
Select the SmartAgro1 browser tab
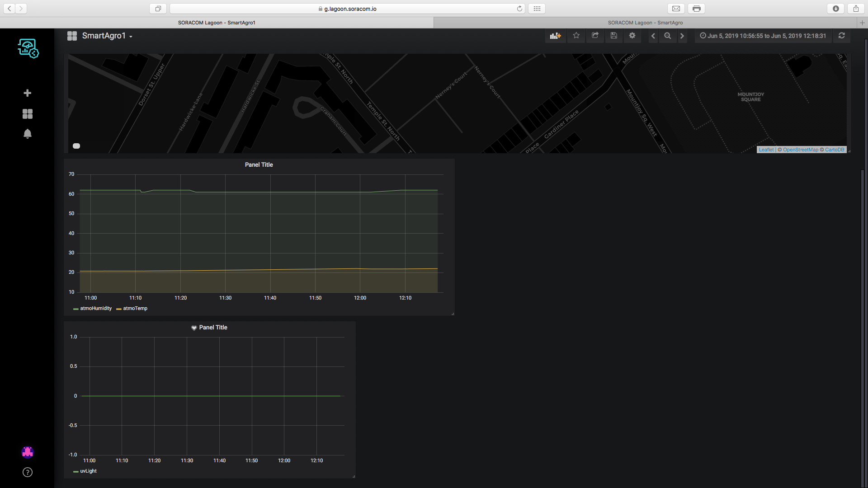pyautogui.click(x=217, y=23)
